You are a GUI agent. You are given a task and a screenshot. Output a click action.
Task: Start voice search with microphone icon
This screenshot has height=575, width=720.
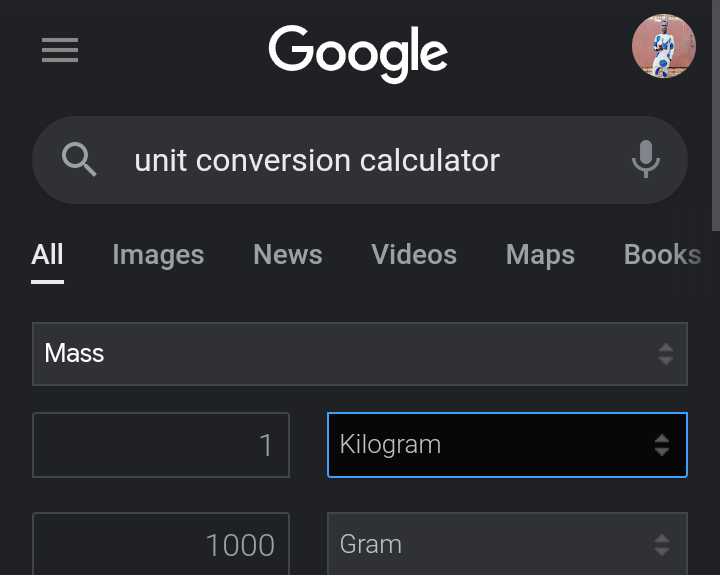click(646, 160)
